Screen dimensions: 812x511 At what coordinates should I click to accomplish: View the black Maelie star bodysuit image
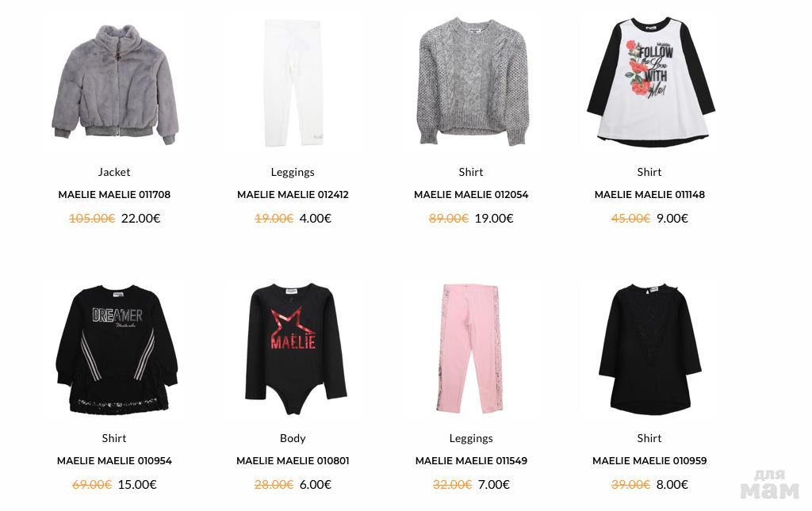(x=294, y=349)
